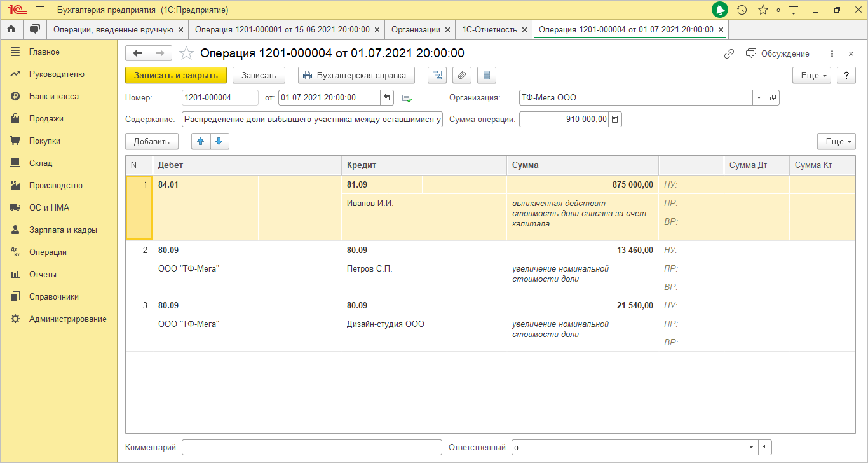Click the Дебет column header
The width and height of the screenshot is (868, 463).
pos(247,165)
